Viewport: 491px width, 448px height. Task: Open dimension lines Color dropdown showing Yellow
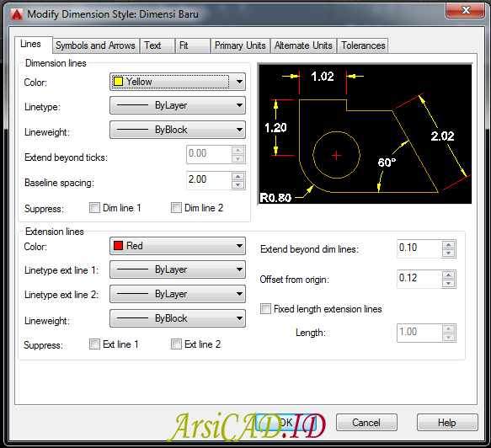coord(178,82)
